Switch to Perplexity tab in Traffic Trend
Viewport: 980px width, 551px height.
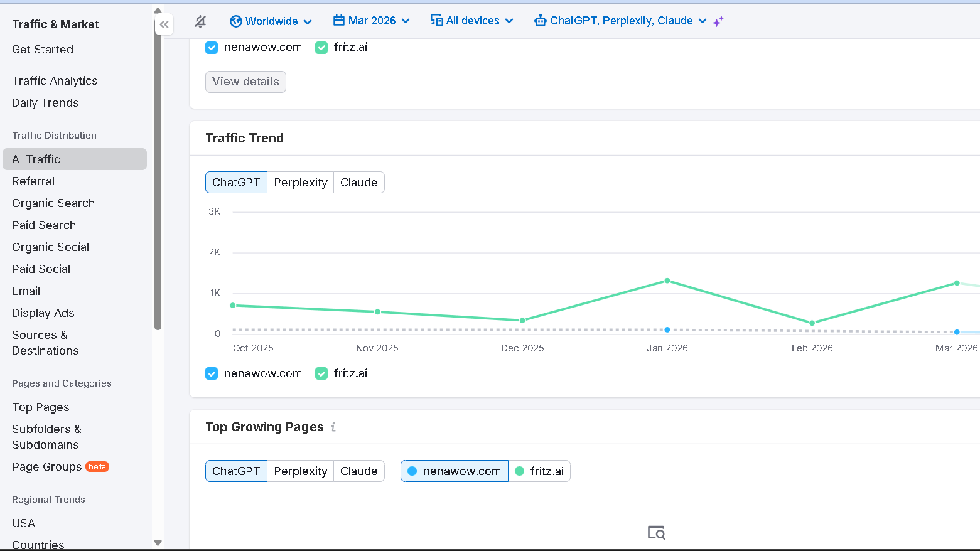coord(301,183)
